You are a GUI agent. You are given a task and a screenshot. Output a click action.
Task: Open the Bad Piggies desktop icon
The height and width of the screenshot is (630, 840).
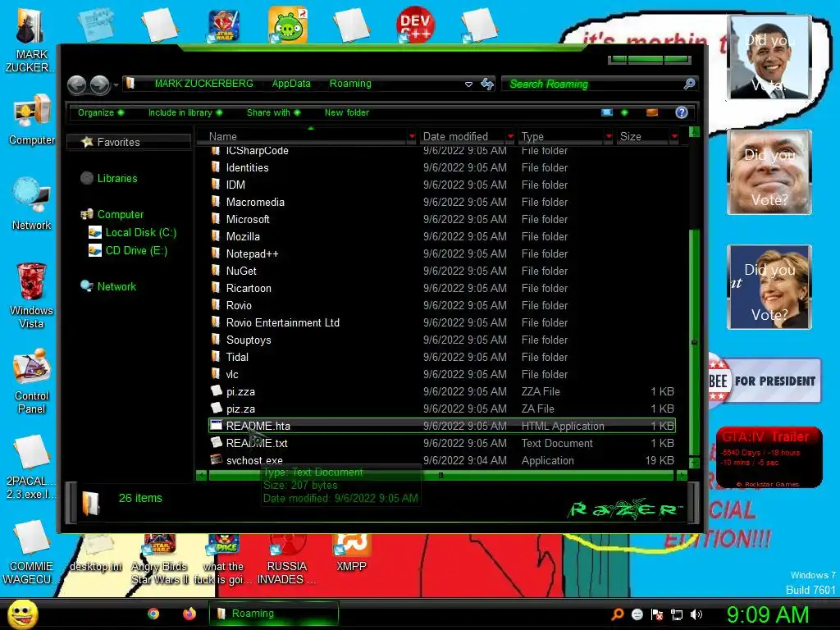[288, 25]
